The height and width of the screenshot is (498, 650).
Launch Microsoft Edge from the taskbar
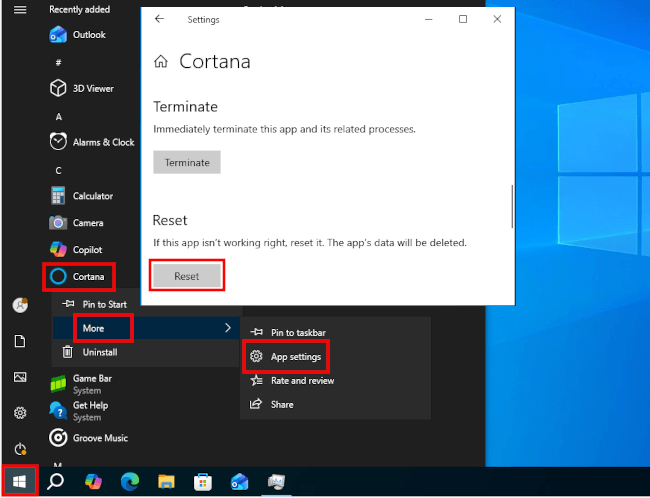[x=130, y=482]
